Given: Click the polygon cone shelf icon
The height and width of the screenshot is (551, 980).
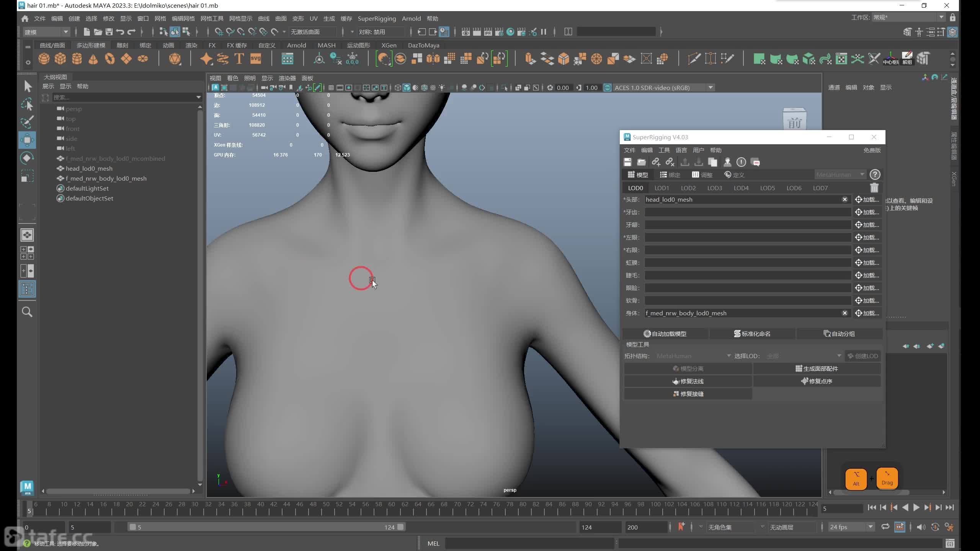Looking at the screenshot, I should (x=93, y=59).
